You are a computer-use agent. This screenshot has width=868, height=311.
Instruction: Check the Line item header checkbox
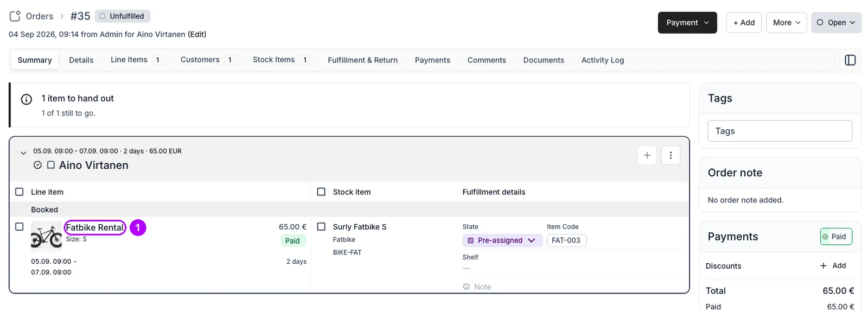point(20,192)
